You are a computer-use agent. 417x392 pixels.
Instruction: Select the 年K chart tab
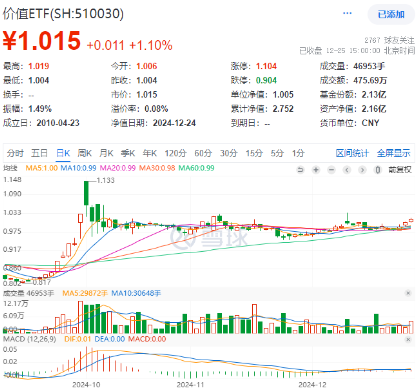click(x=150, y=153)
